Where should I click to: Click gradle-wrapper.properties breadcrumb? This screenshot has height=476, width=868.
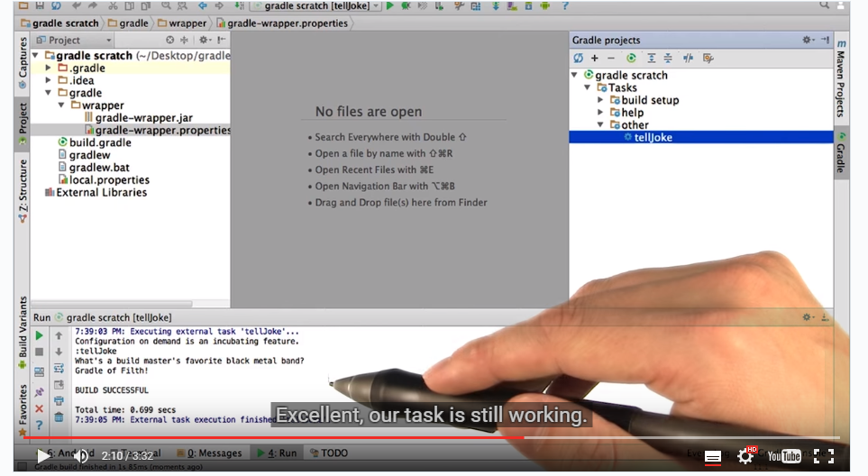pyautogui.click(x=282, y=23)
